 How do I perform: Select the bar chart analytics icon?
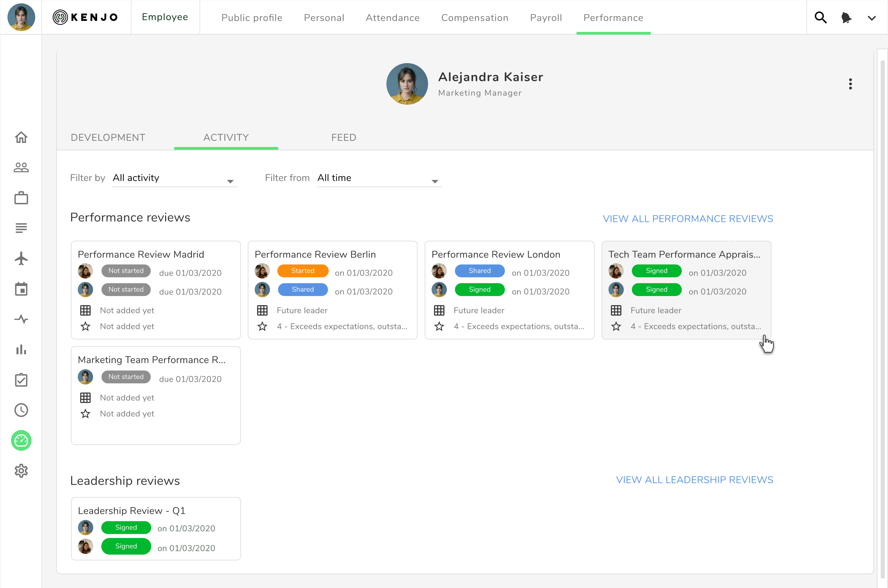[x=21, y=349]
